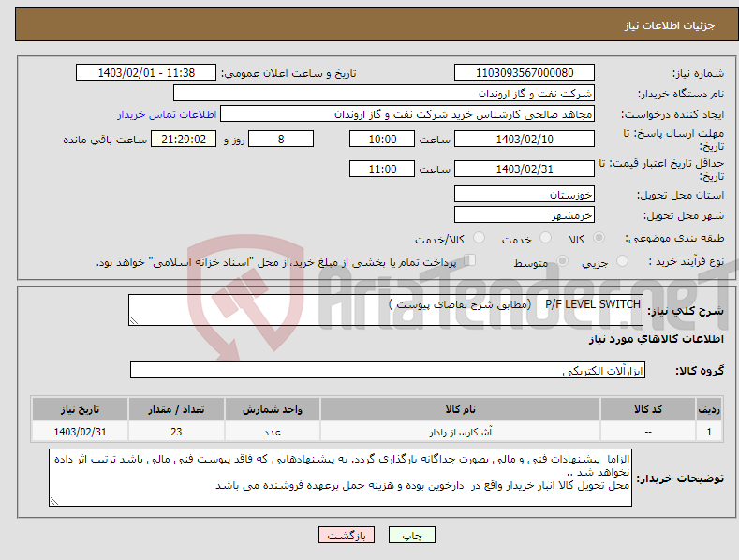Click the goods group field ابزارآلات الکتریکی

[x=388, y=370]
